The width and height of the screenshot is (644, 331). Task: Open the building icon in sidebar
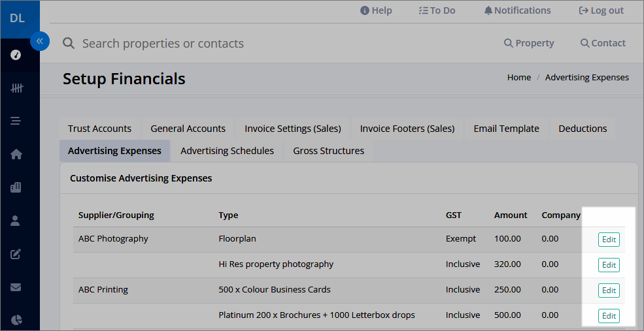[x=16, y=187]
